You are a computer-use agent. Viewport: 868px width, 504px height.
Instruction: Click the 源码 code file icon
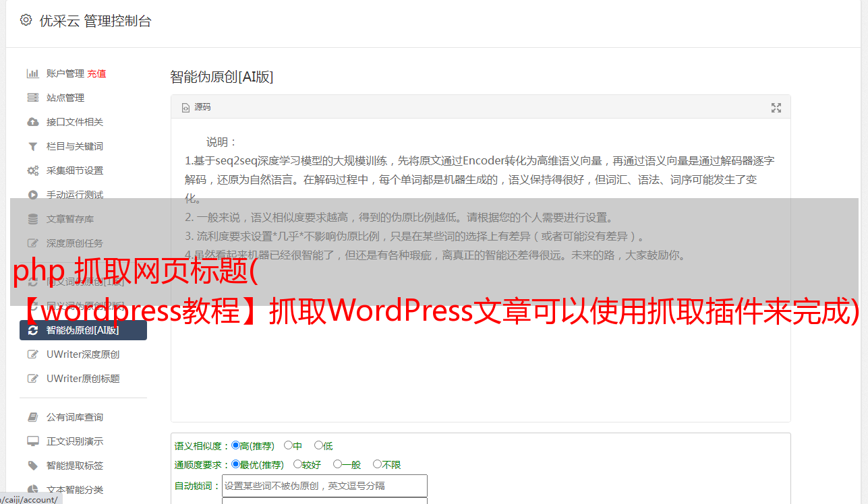(186, 108)
